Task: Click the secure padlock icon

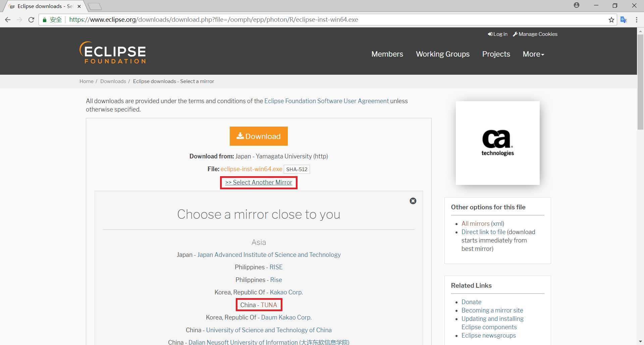Action: (x=45, y=20)
